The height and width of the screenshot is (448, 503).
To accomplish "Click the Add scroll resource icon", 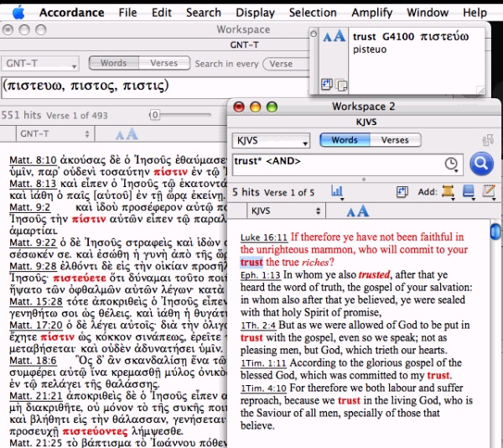I will [448, 191].
